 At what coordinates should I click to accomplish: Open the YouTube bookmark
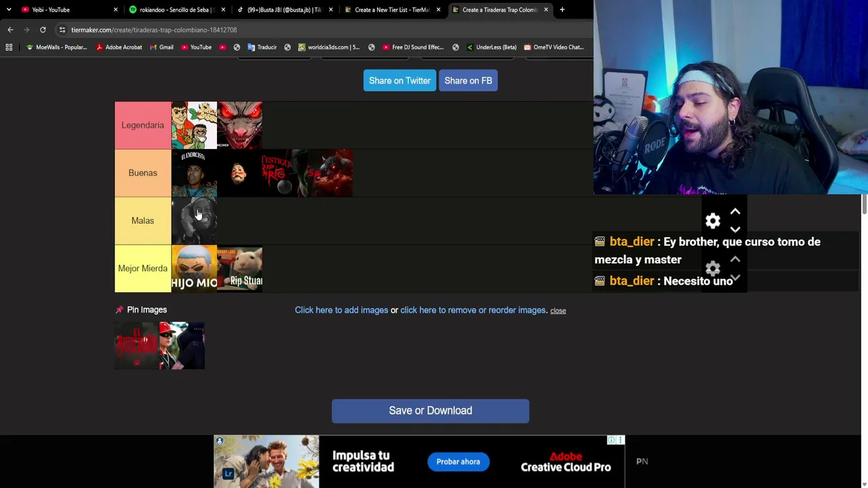pyautogui.click(x=196, y=47)
